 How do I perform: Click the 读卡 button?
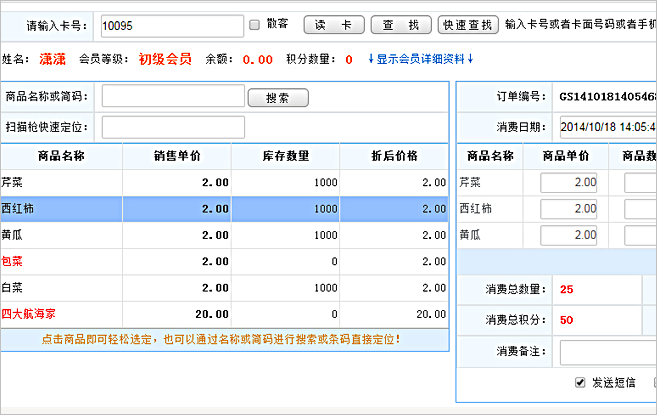[333, 25]
